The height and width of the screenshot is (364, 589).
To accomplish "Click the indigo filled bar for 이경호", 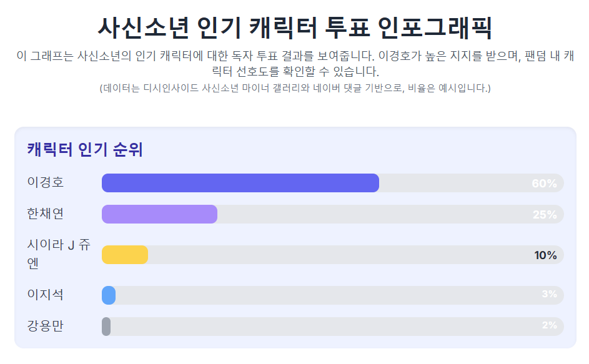I will pyautogui.click(x=240, y=183).
